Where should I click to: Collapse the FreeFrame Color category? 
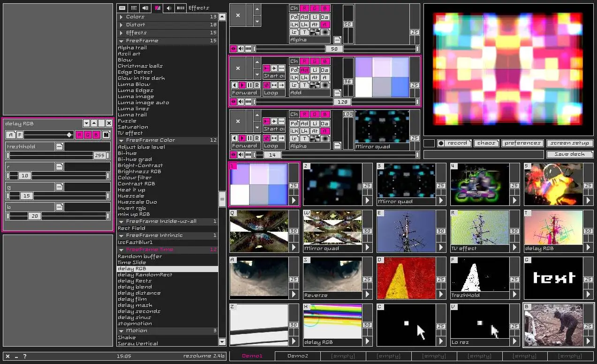[x=121, y=140]
